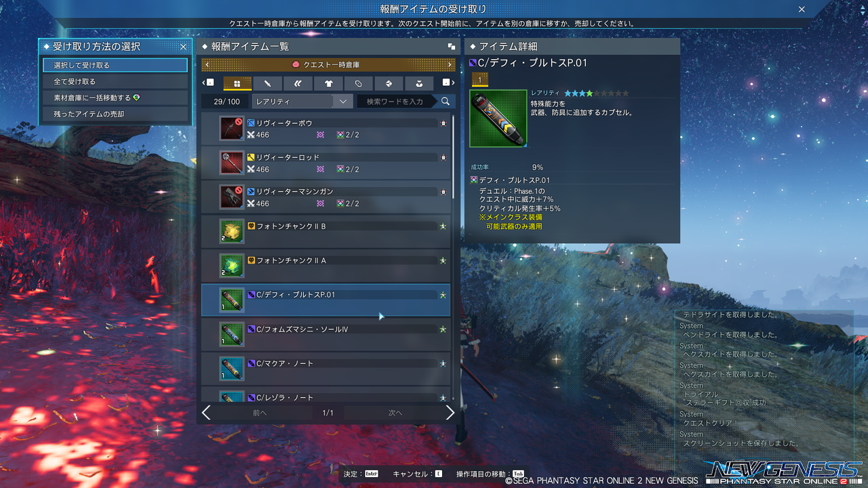Close the 受け取り方法の選択 panel
868x488 pixels.
183,47
